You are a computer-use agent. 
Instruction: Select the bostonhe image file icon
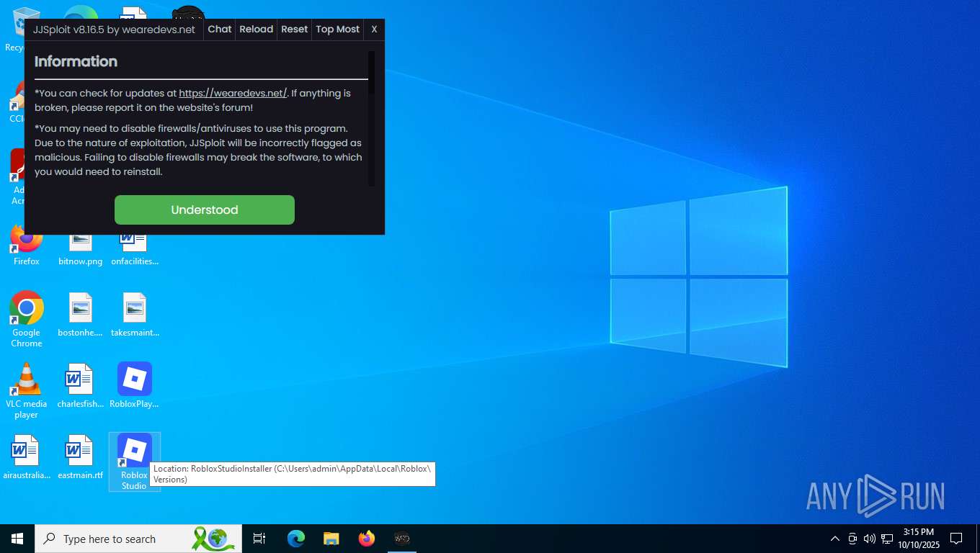point(80,315)
